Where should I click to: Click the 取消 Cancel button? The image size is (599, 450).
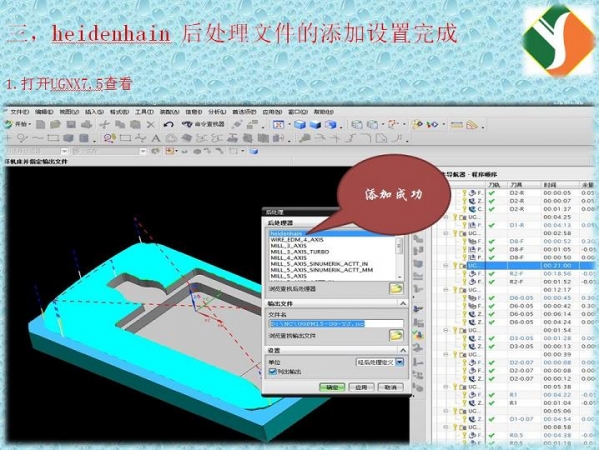[x=390, y=387]
